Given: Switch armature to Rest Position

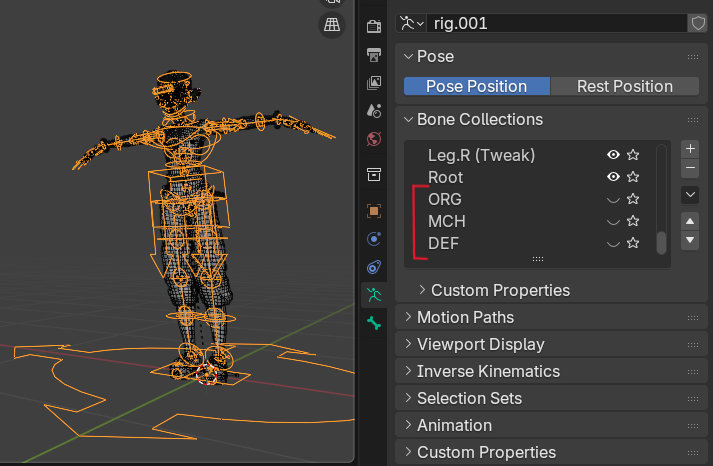Looking at the screenshot, I should [x=624, y=86].
